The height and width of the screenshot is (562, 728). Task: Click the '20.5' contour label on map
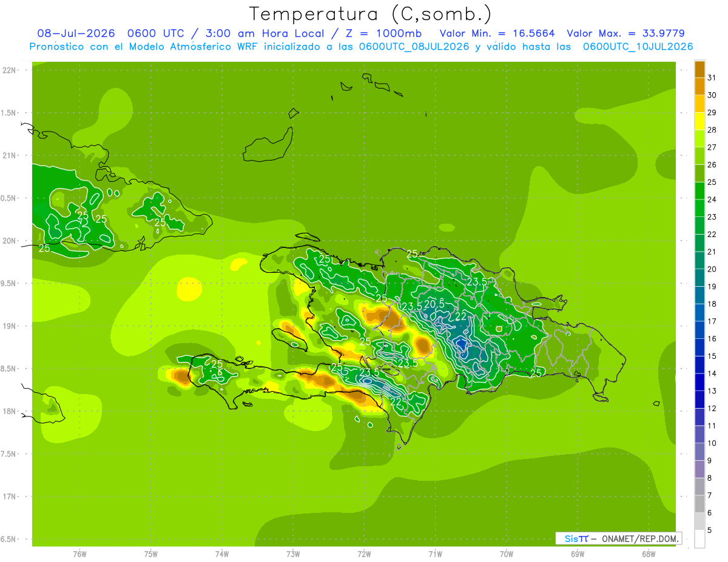tap(434, 304)
